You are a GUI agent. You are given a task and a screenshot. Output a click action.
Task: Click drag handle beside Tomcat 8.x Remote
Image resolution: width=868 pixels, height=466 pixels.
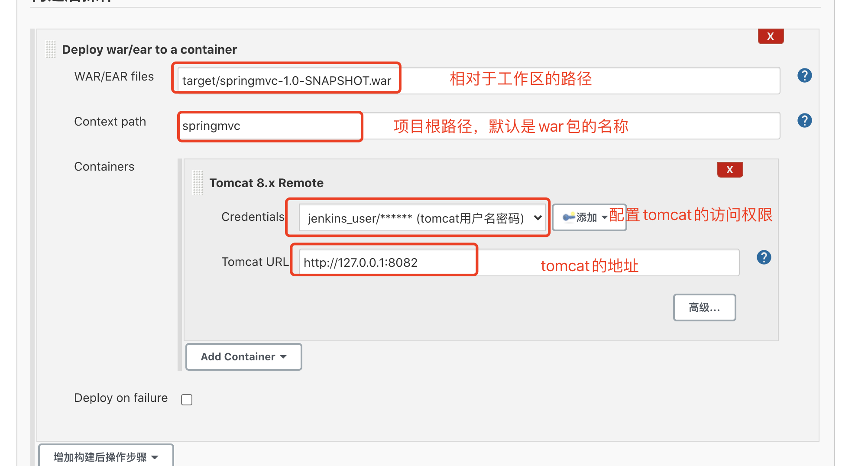[198, 182]
